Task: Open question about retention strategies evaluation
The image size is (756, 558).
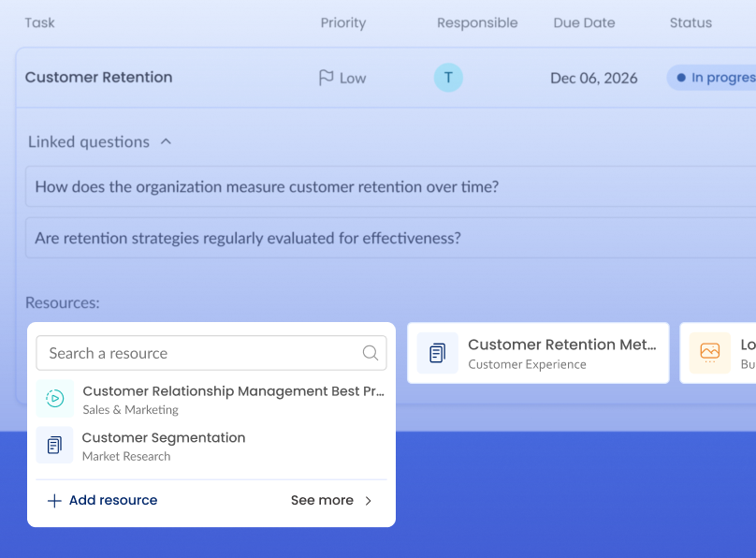Action: 390,238
